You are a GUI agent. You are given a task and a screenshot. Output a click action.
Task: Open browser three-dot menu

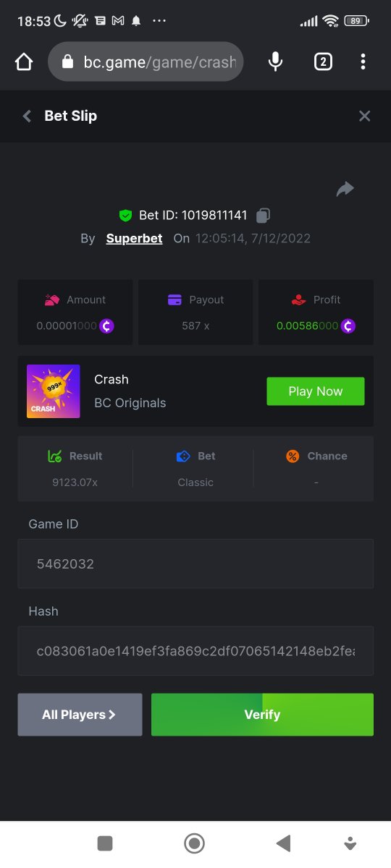point(363,62)
